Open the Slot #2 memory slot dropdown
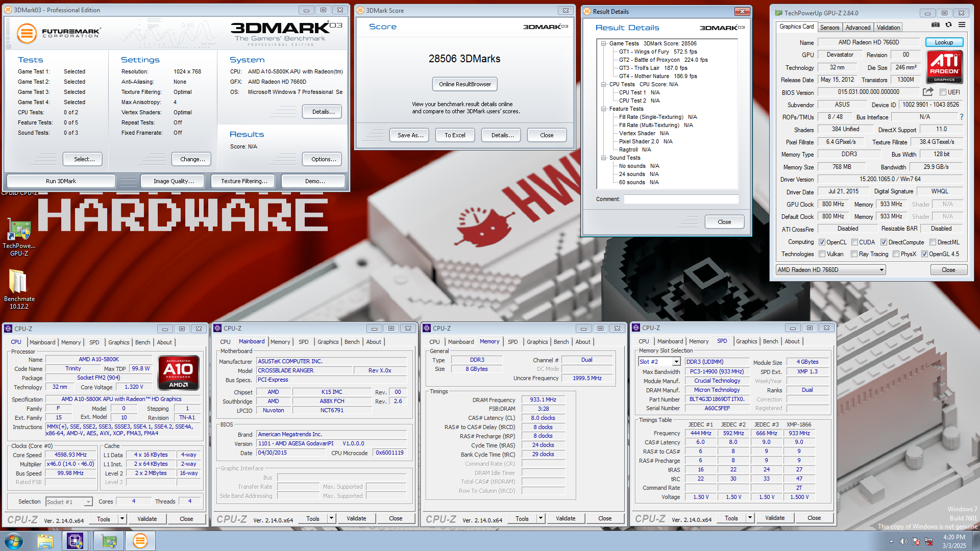 [x=676, y=362]
